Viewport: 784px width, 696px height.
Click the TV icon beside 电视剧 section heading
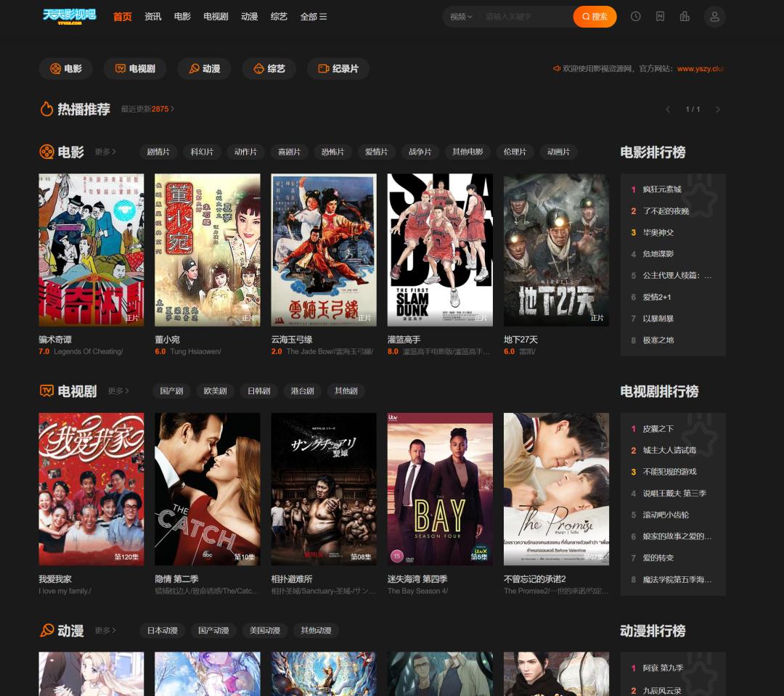tap(46, 390)
